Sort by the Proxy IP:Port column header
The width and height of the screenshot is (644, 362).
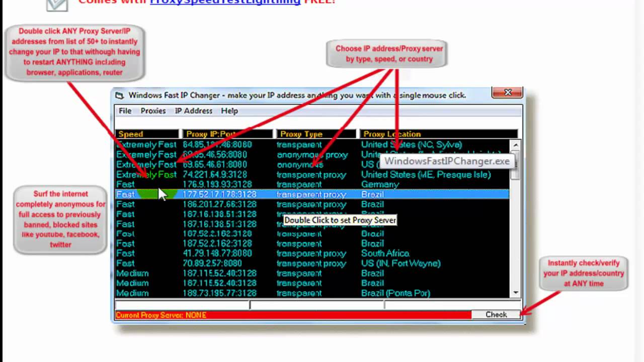point(227,134)
